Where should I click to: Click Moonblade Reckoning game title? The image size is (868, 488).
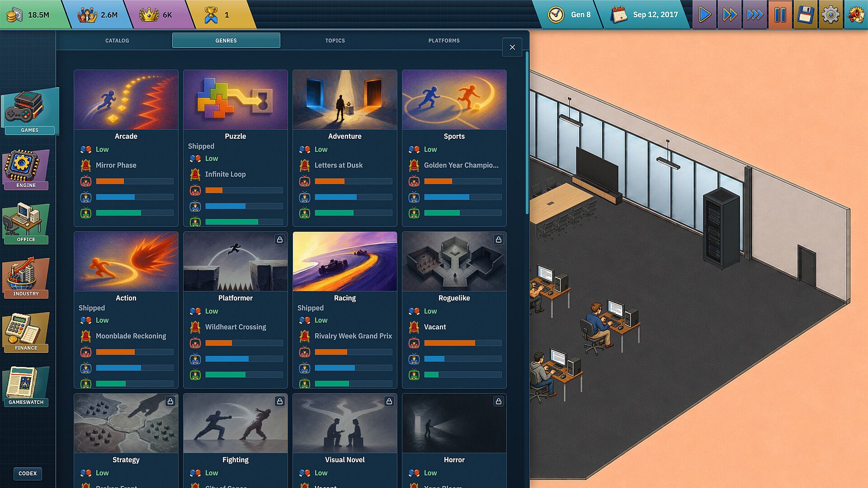tap(131, 336)
